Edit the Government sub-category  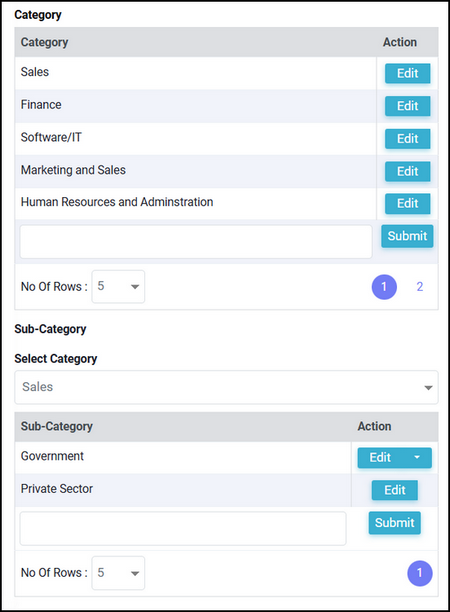point(380,457)
